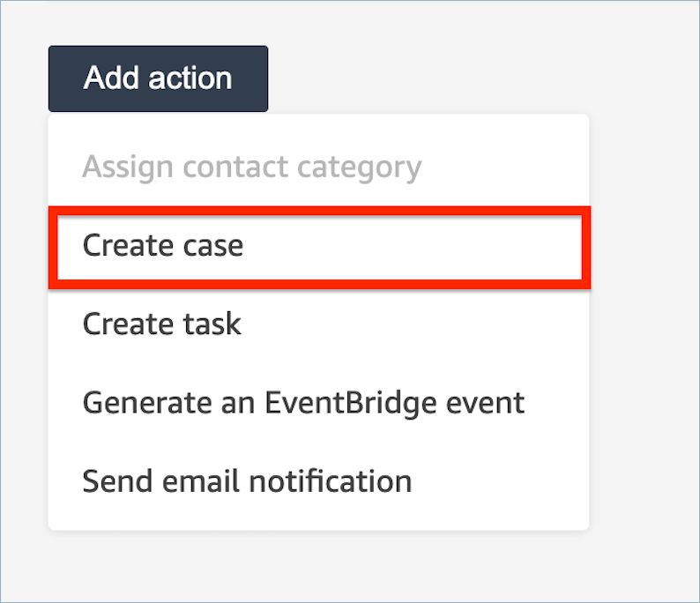Screen dimensions: 700x603
Task: Toggle the dark Add action dropdown button
Action: tap(158, 78)
